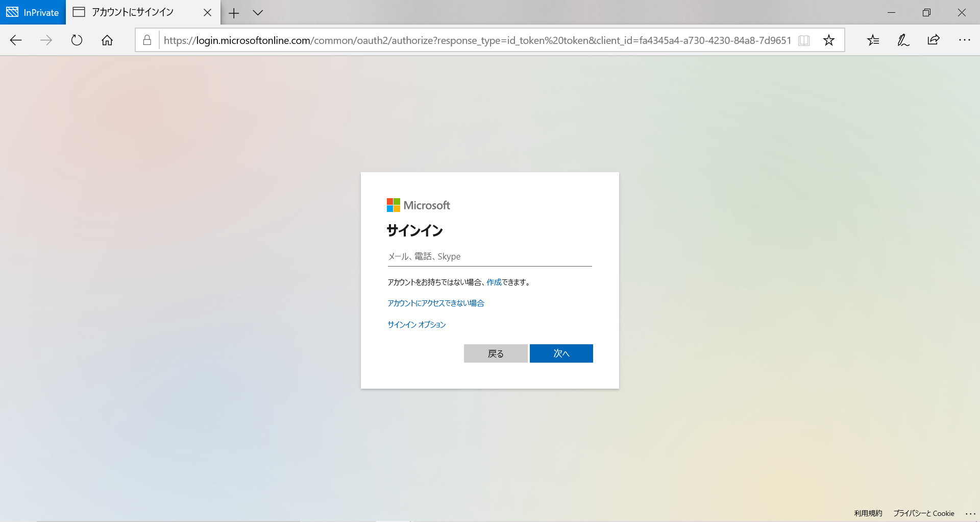Open 利用規約 footer link
The height and width of the screenshot is (522, 980).
pos(868,513)
